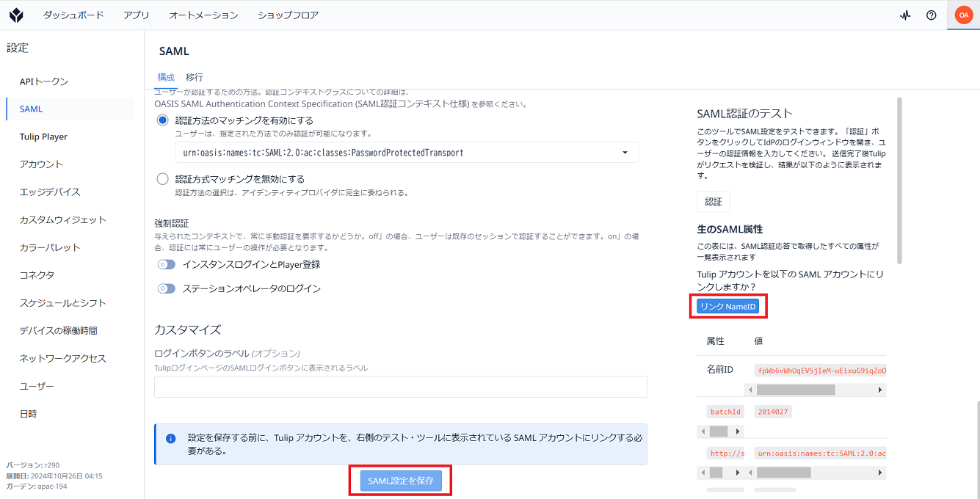Click the batchId attribute name
980x499 pixels.
[725, 412]
